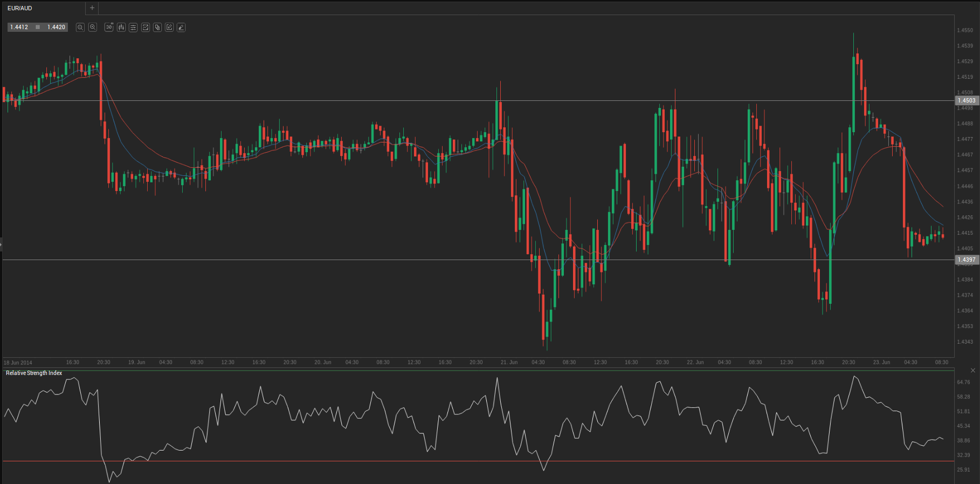
Task: Select the pencil drawing tool icon
Action: tap(181, 28)
